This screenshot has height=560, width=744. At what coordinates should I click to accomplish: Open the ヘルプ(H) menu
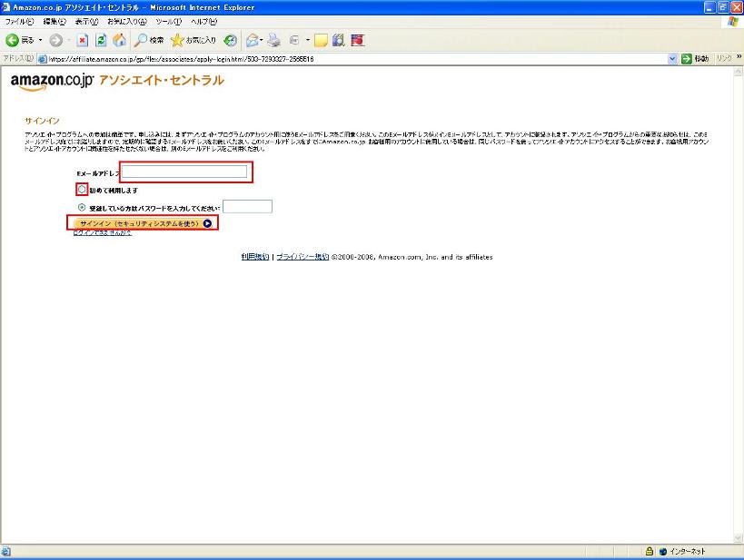click(204, 22)
